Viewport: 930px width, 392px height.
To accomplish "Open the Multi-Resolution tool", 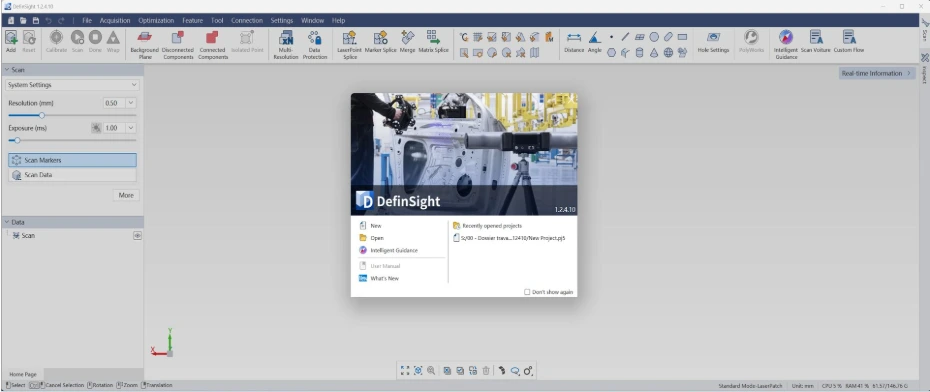I will 286,44.
